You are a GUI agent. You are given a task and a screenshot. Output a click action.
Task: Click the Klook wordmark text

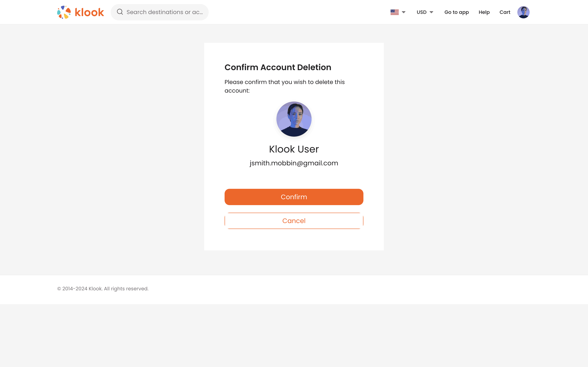click(x=89, y=12)
